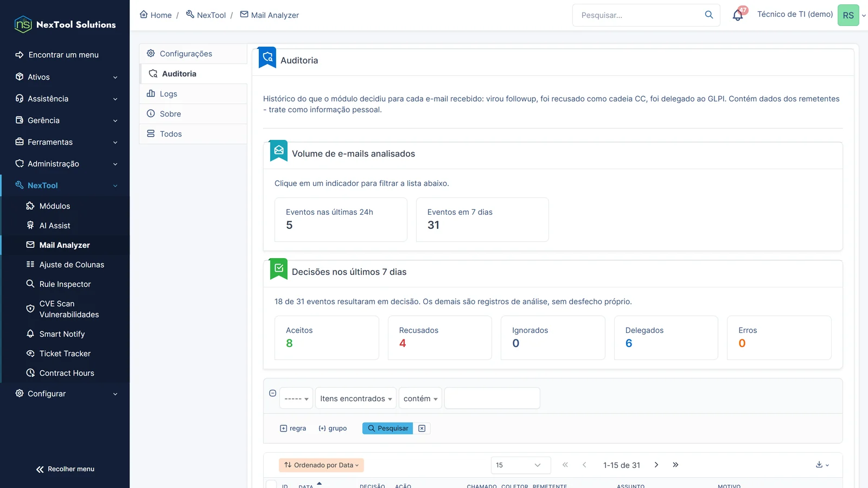Click the RS user avatar

pos(848,15)
